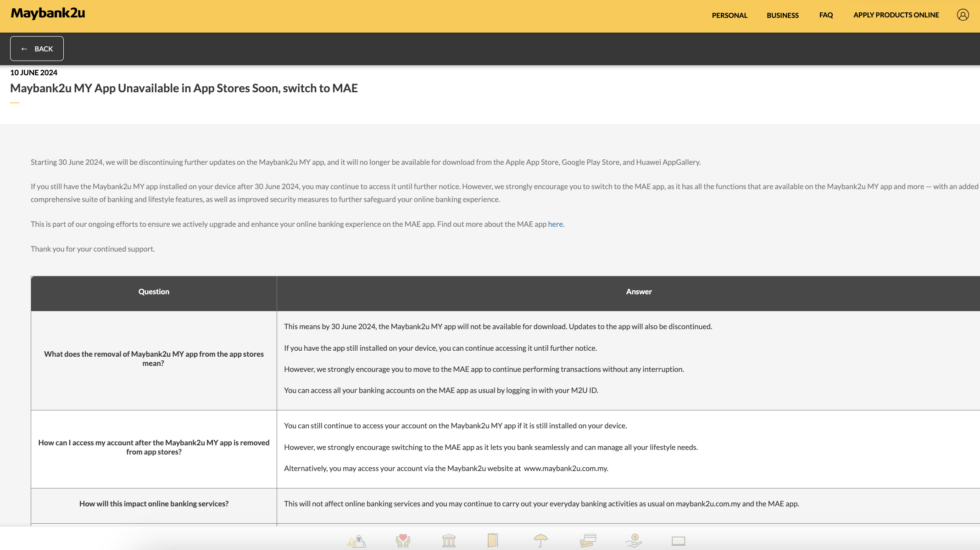980x550 pixels.
Task: Click the hands holding heart icon
Action: click(x=403, y=540)
